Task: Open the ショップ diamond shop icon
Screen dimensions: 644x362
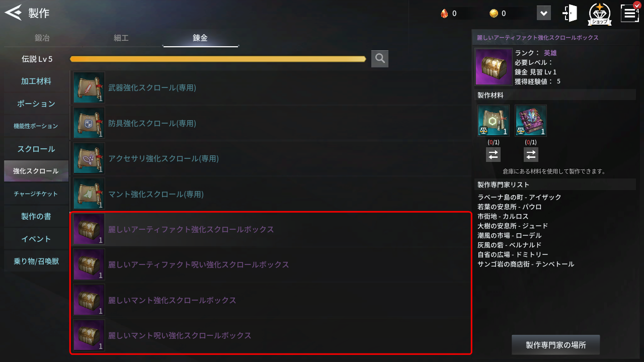Action: tap(600, 14)
